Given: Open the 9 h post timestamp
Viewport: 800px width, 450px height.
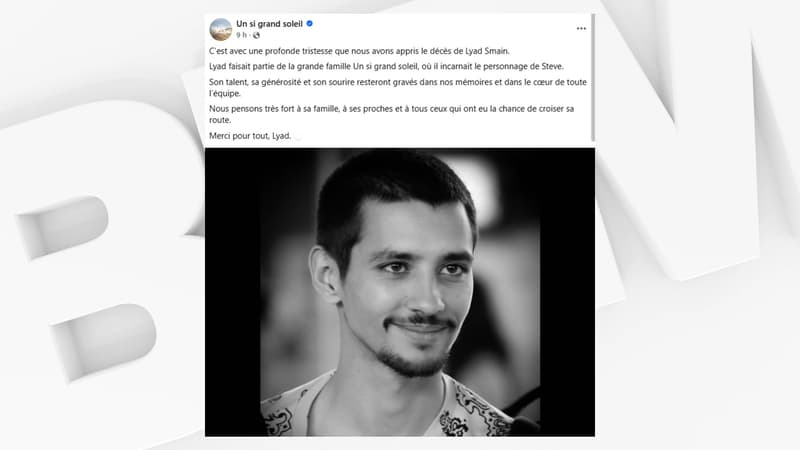Looking at the screenshot, I should click(241, 35).
